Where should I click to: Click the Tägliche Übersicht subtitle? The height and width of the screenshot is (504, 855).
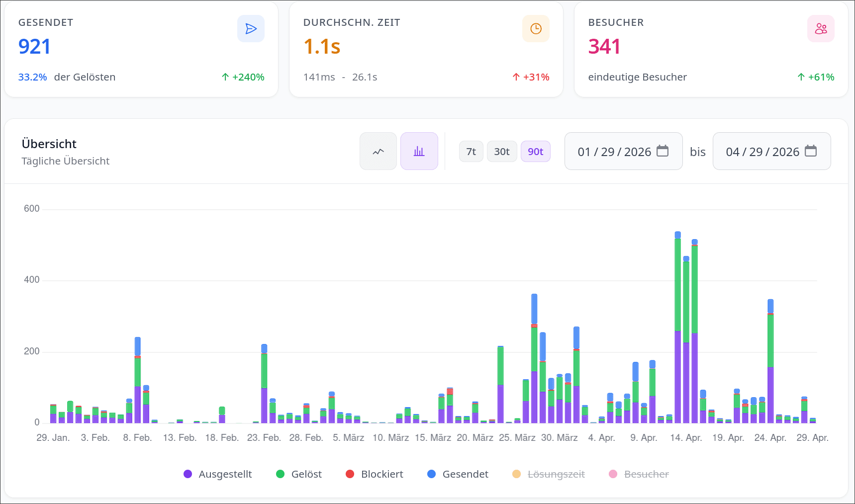(66, 161)
